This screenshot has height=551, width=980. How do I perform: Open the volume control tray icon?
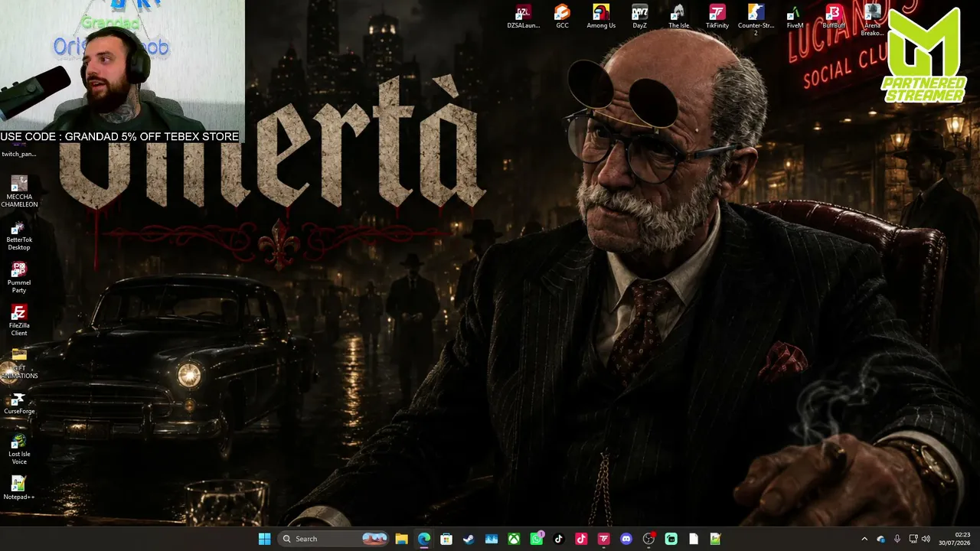click(926, 539)
